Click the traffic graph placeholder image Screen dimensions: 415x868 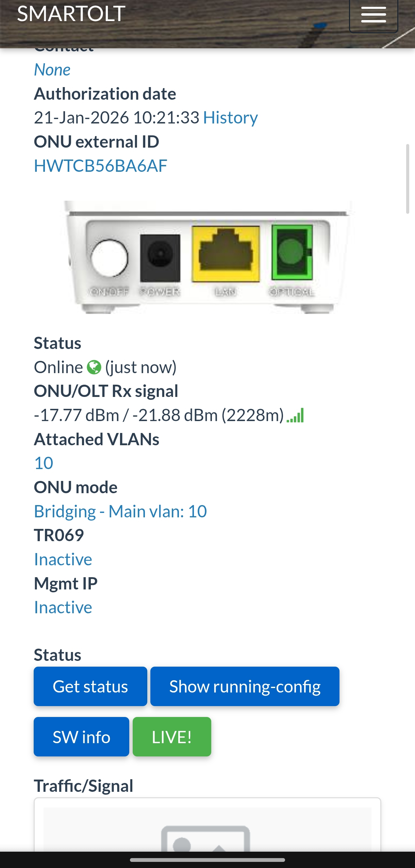point(207,830)
